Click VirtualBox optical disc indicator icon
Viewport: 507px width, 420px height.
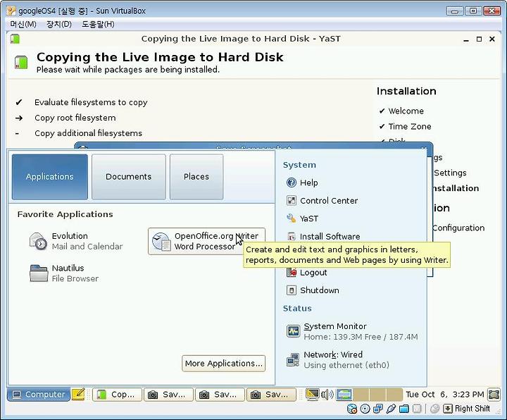(x=365, y=409)
